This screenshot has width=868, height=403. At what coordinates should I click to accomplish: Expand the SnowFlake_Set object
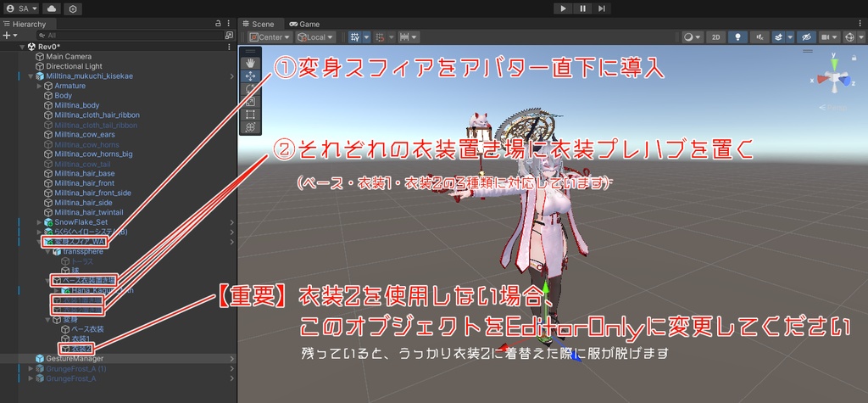(39, 222)
